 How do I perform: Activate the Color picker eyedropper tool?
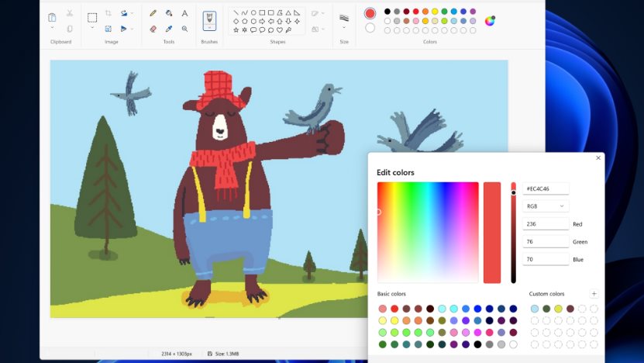169,29
